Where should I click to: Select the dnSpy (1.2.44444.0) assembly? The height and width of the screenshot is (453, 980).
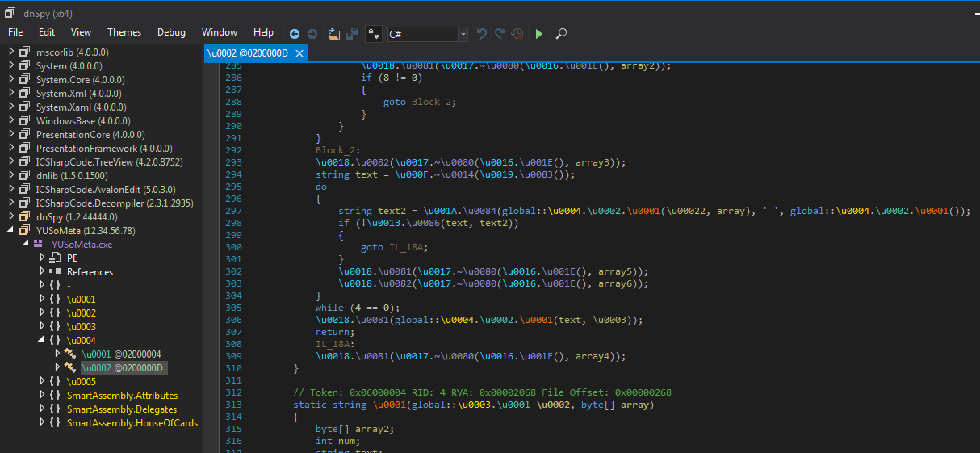(x=77, y=217)
